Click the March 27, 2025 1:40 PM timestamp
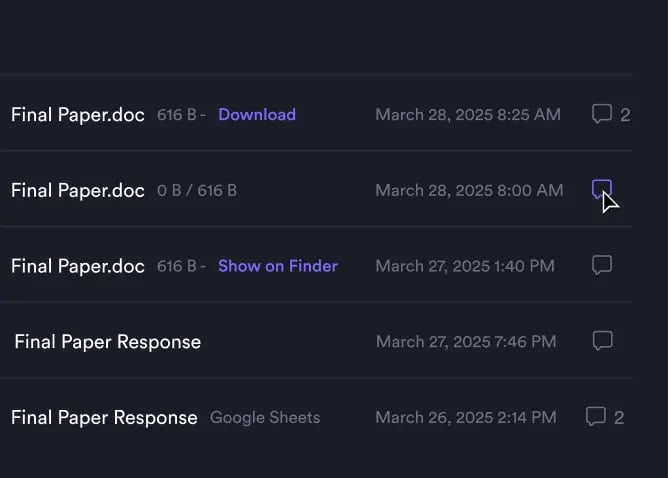The image size is (668, 478). click(x=464, y=266)
